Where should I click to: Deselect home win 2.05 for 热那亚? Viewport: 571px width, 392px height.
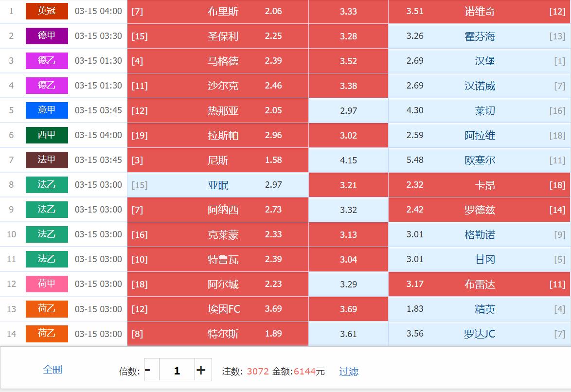point(218,110)
